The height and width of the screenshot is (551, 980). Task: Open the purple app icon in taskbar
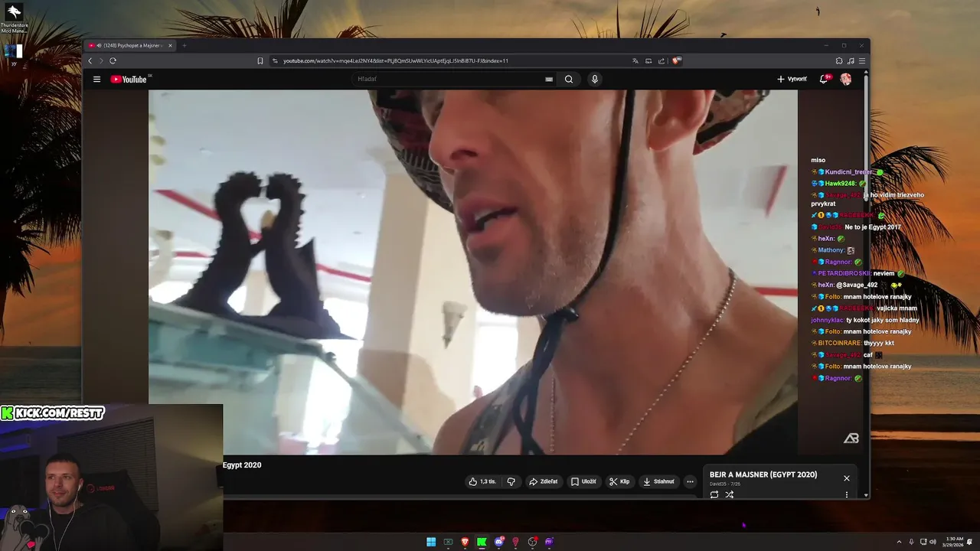549,542
